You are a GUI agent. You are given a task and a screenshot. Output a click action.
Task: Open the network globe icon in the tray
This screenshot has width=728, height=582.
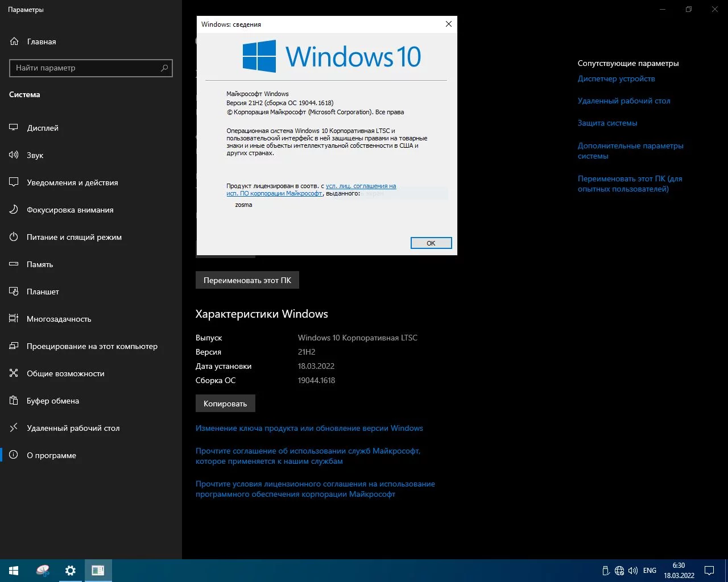pos(619,571)
